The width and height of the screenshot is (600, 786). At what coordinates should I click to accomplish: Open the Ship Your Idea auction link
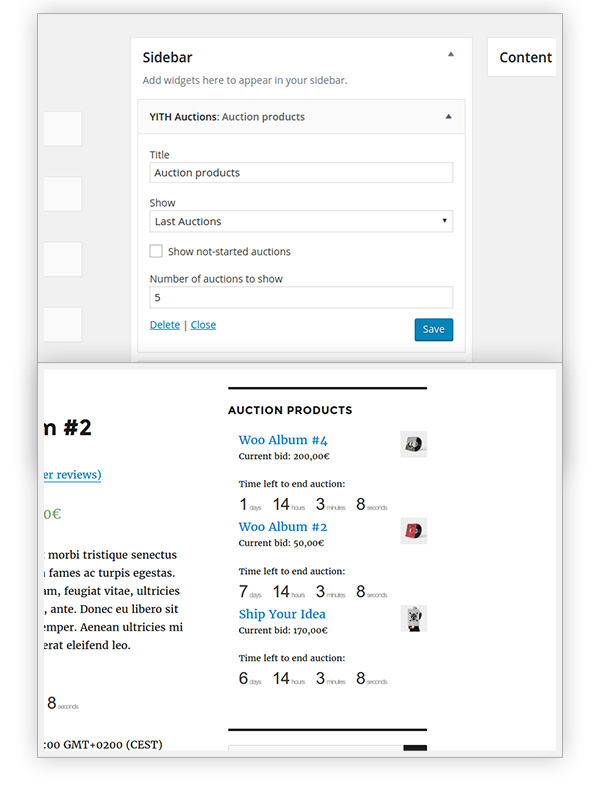pos(282,614)
